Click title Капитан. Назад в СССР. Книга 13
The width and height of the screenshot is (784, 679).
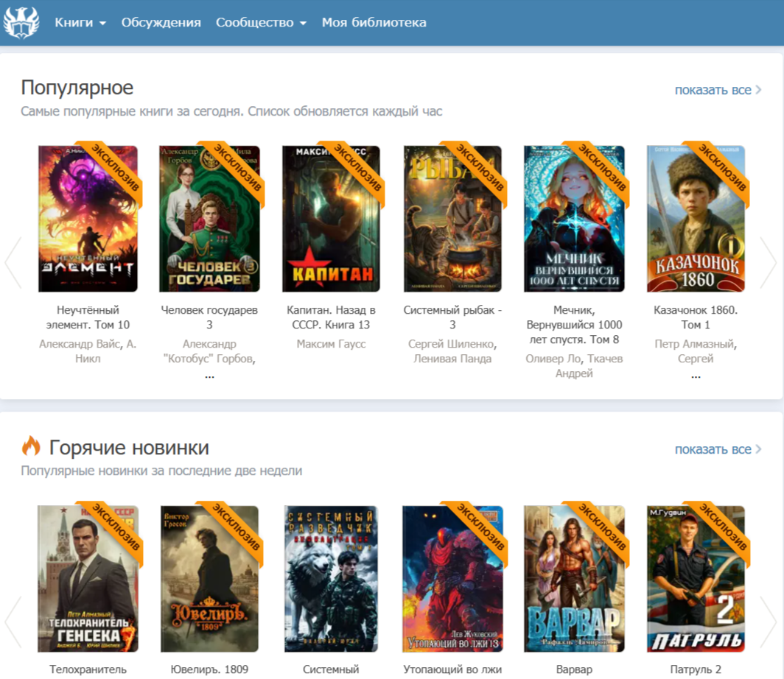[x=331, y=317]
